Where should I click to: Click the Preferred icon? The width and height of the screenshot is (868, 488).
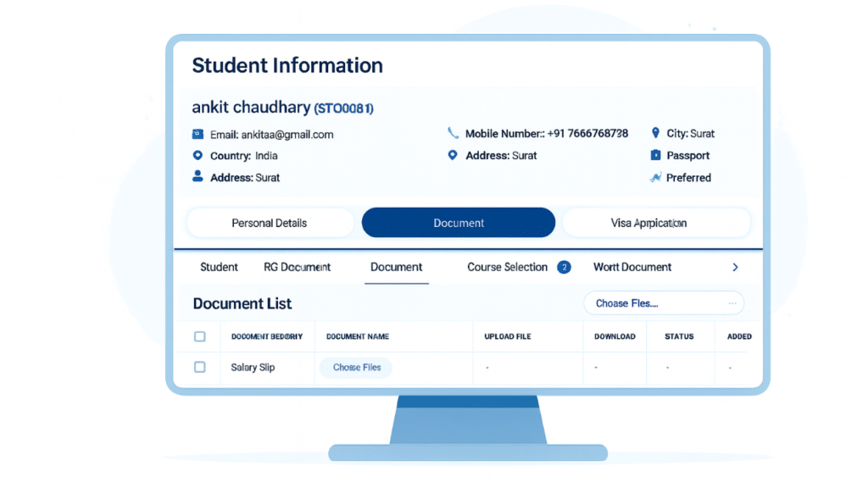pos(655,178)
